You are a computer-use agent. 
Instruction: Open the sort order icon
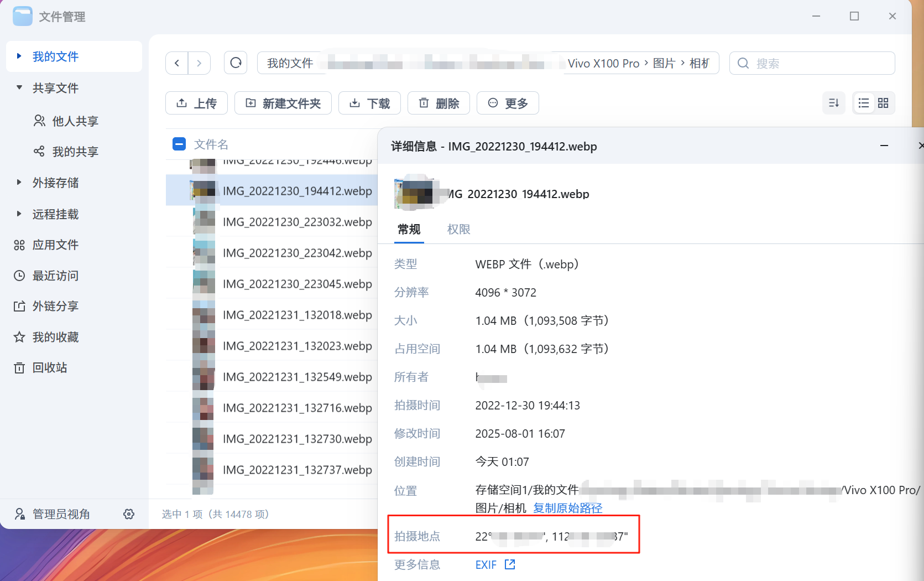click(x=834, y=103)
